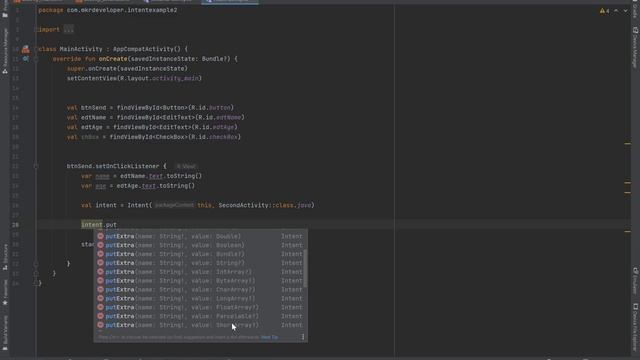This screenshot has height=360, width=640.
Task: Click the completion popup scrollbar
Action: coord(306,268)
